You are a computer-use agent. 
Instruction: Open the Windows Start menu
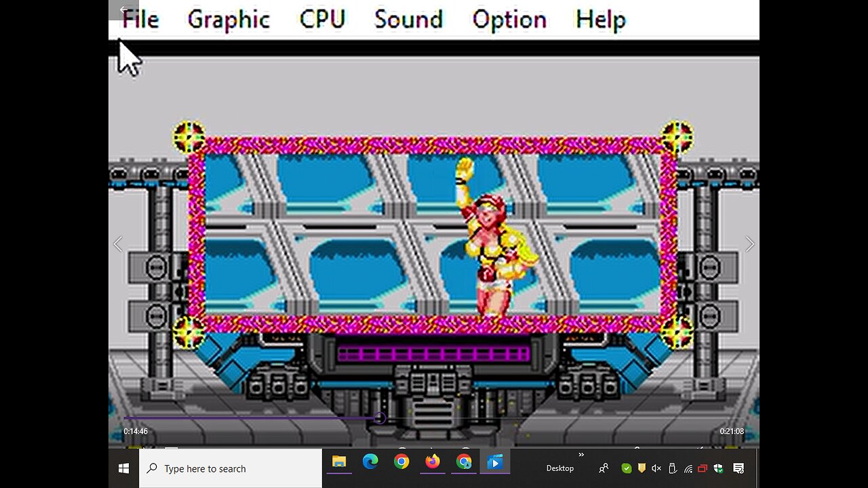pos(123,468)
